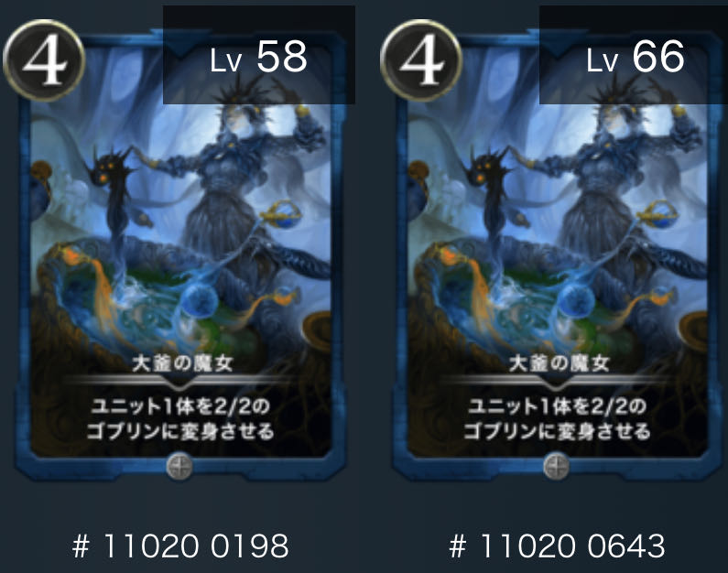
Task: Click the black spiky creature on right card
Action: click(x=489, y=195)
